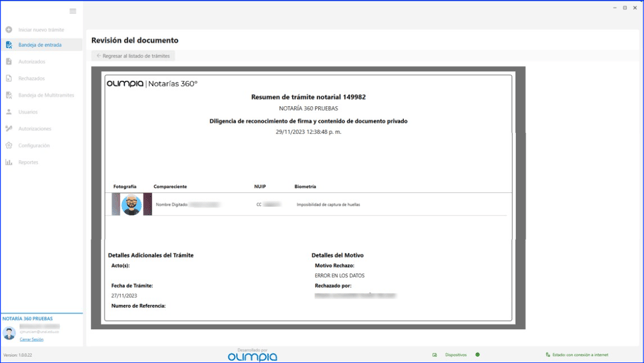Click the Usuarios person icon
This screenshot has width=644, height=363.
coord(9,112)
